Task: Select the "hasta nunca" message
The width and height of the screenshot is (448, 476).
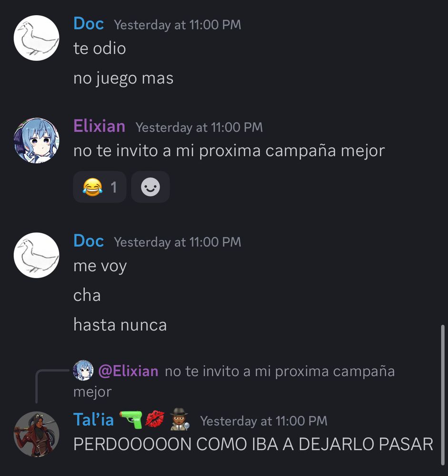Action: click(120, 325)
